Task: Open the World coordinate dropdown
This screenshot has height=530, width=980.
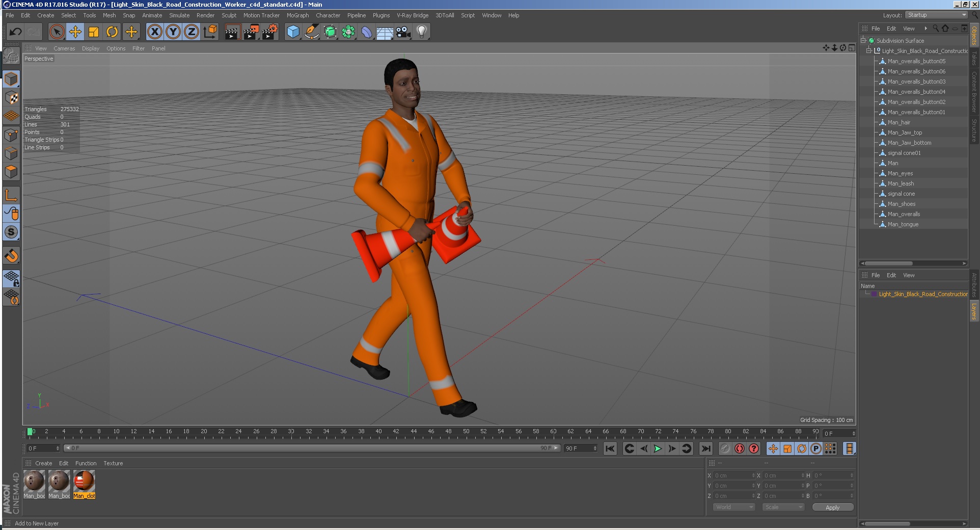Action: 734,507
